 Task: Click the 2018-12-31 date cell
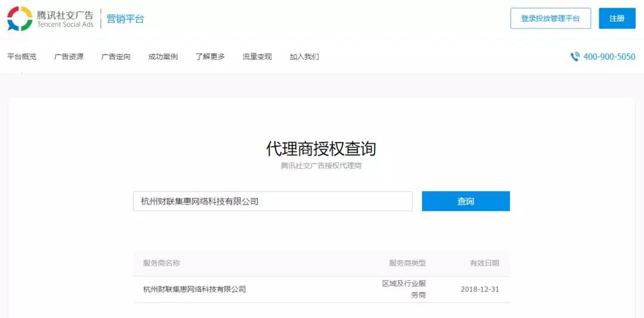coord(479,289)
